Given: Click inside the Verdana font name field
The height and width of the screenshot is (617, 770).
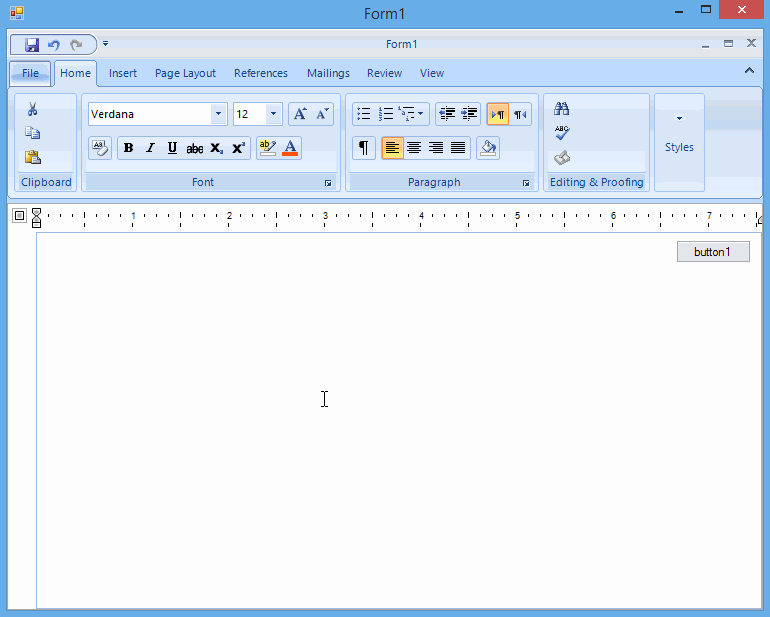Looking at the screenshot, I should point(150,114).
